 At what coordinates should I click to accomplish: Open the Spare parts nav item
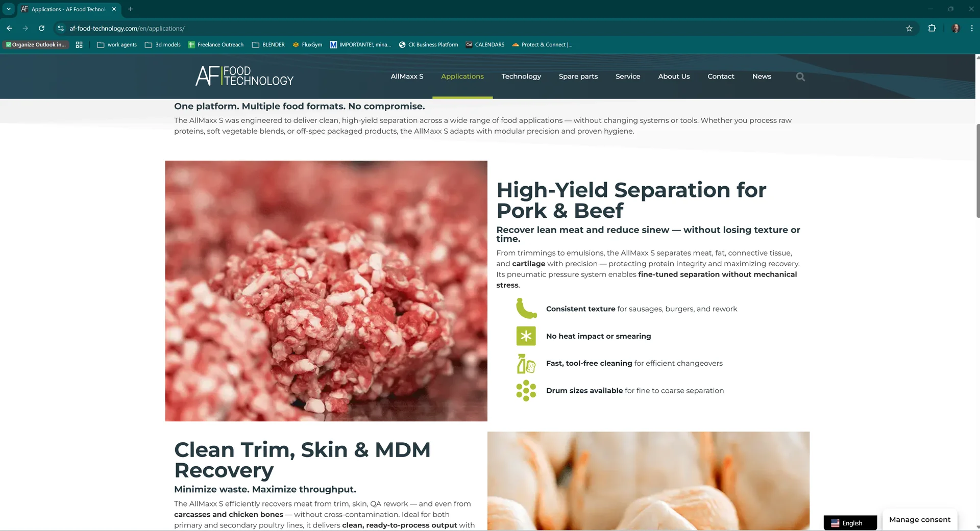578,77
